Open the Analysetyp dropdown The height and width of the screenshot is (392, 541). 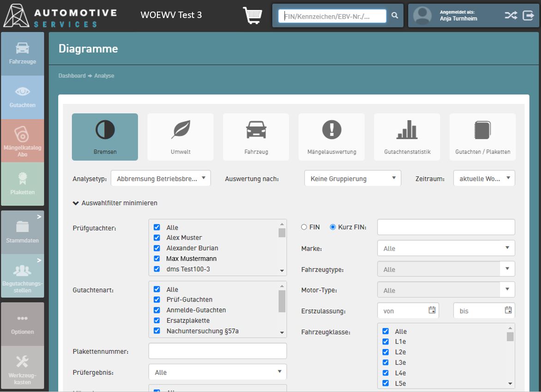161,178
